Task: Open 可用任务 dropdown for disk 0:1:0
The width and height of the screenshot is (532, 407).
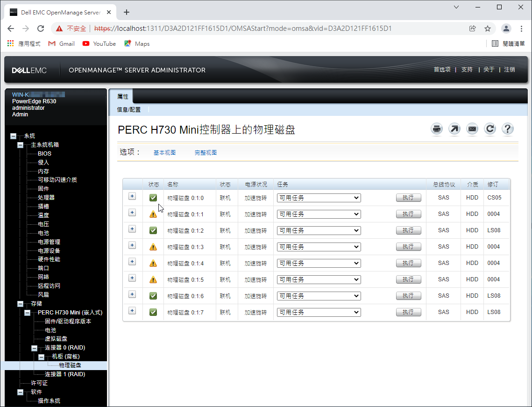Action: (x=319, y=198)
